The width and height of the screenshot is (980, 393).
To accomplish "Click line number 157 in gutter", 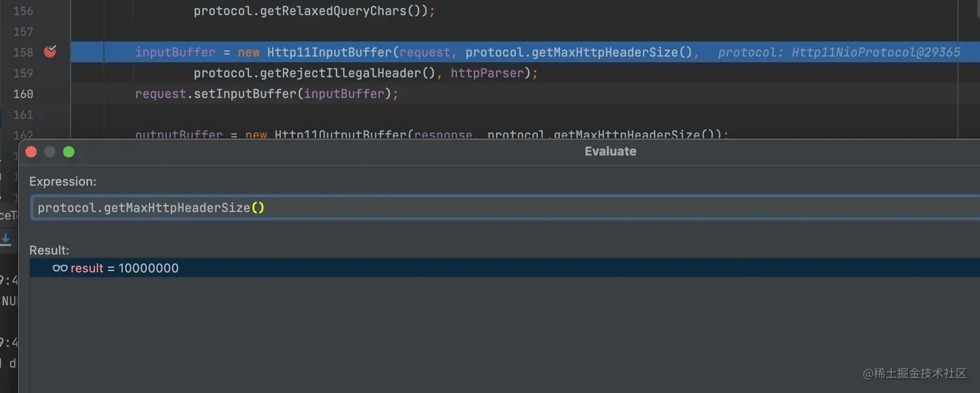I will click(23, 32).
